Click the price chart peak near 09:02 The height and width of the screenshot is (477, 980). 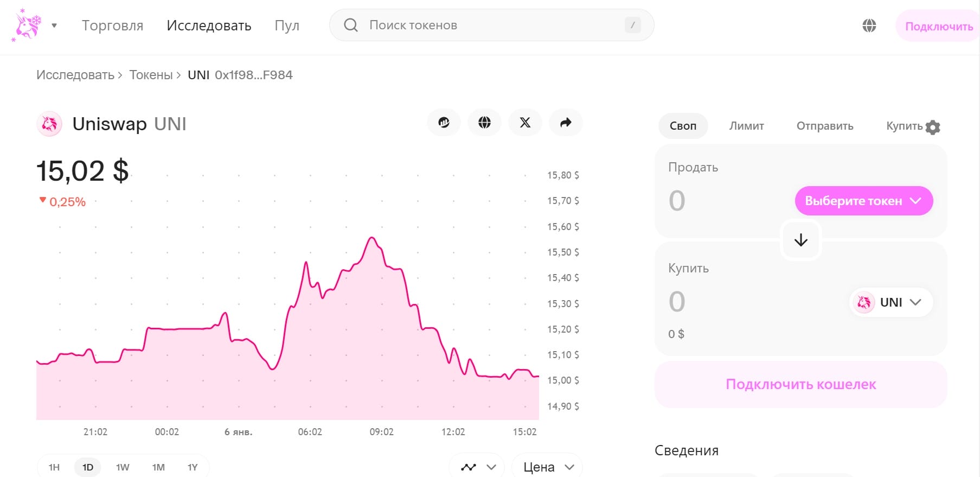click(x=372, y=238)
